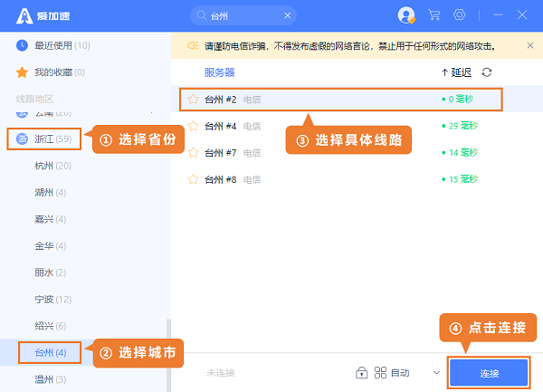Open the user account avatar
The image size is (543, 392).
[x=406, y=15]
